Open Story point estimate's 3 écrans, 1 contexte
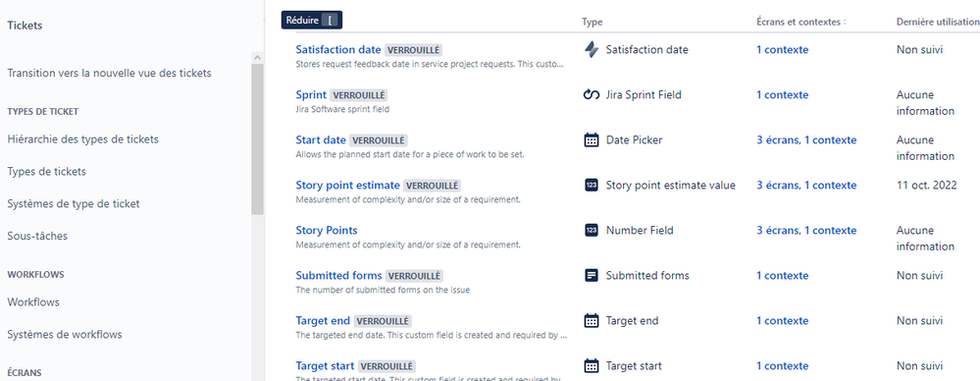The height and width of the screenshot is (381, 980). tap(806, 186)
